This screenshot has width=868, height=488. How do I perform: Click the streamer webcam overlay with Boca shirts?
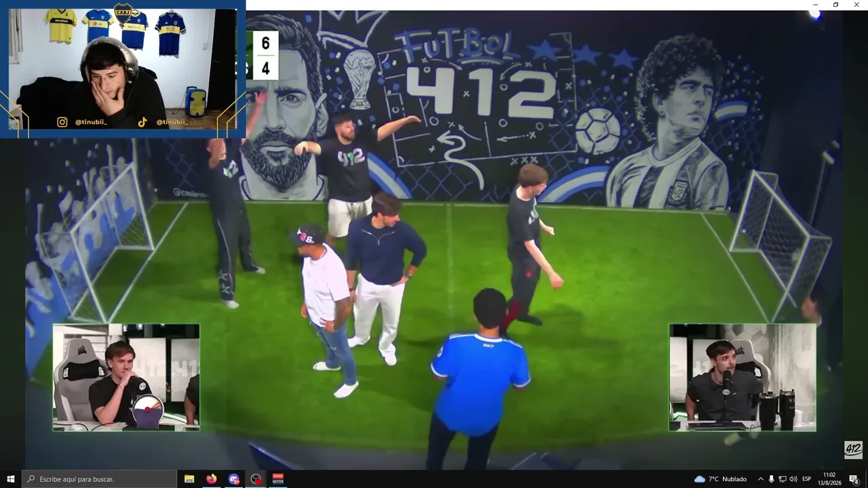(x=123, y=68)
